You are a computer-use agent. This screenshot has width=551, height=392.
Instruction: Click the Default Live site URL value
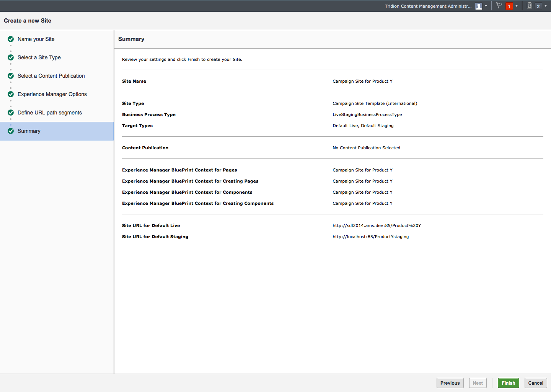[377, 225]
